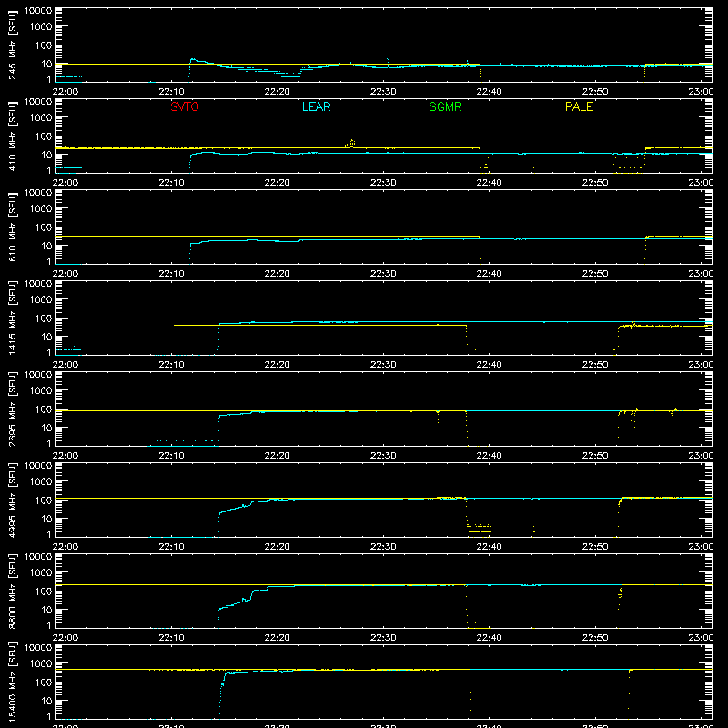The width and height of the screenshot is (728, 728).
Task: Click 22:50 tick label under 610 MHz plot
Action: tap(595, 274)
